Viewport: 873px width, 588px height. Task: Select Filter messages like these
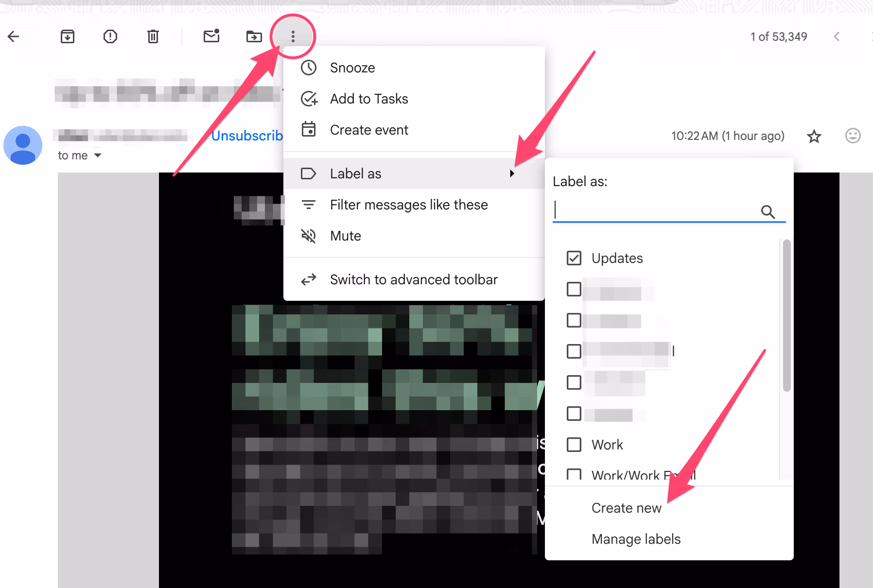pos(409,205)
